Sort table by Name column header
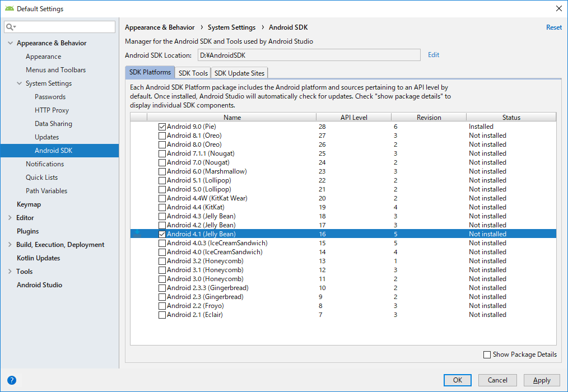Screen dimensions: 568x392 [x=232, y=118]
